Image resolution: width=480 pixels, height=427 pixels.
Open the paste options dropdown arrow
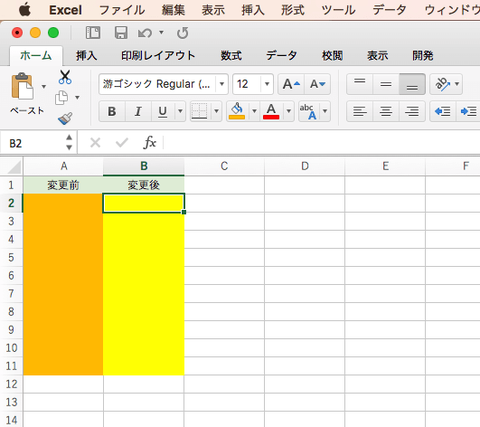44,87
